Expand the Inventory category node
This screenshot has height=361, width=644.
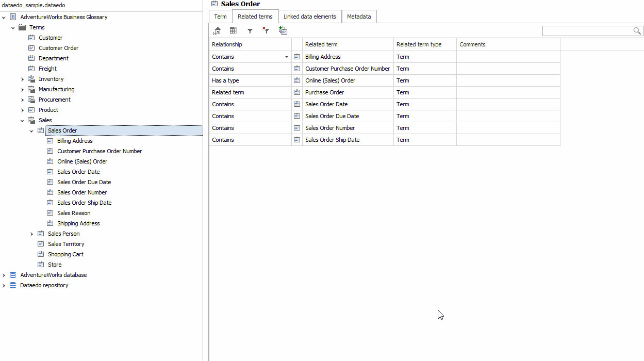click(x=22, y=79)
